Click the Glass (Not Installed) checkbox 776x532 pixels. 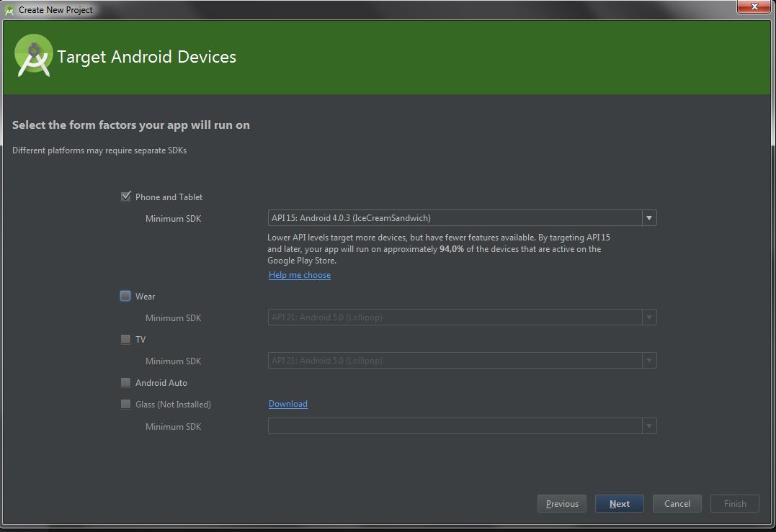click(x=126, y=404)
